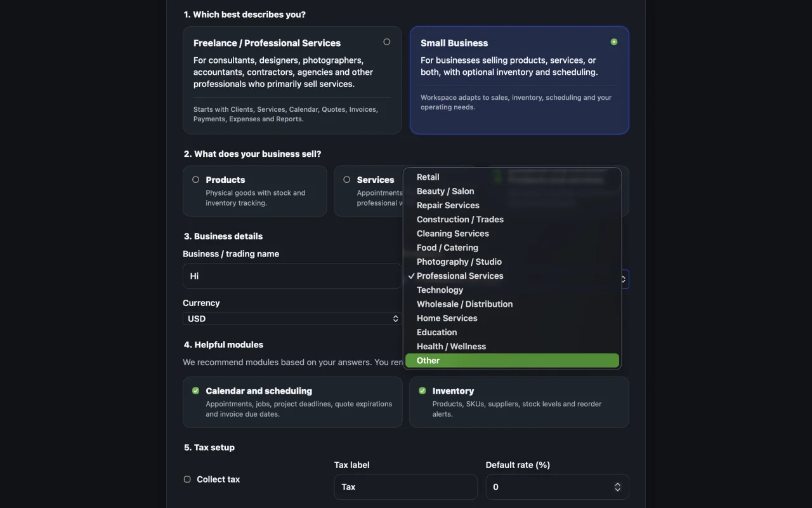Click the Default rate (%) number field

pos(557,487)
